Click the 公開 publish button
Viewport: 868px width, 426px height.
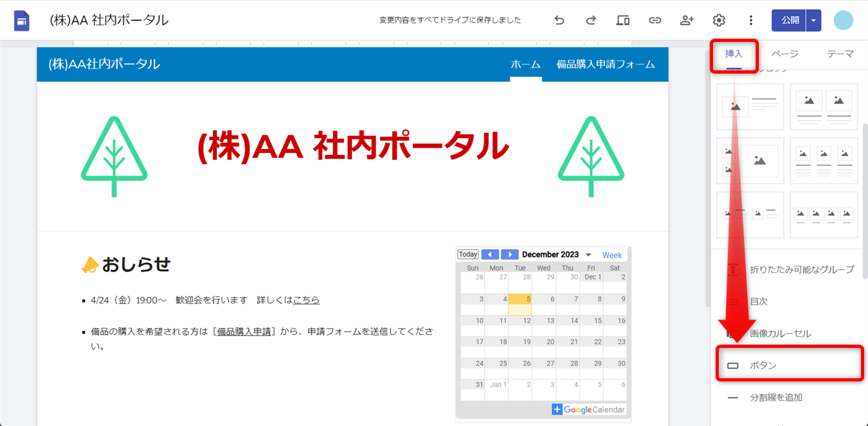[x=789, y=20]
